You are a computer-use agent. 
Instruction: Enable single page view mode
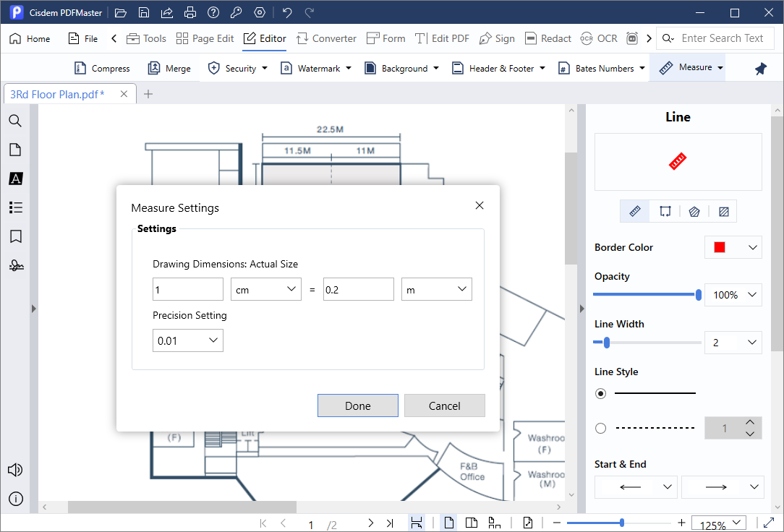coord(449,523)
